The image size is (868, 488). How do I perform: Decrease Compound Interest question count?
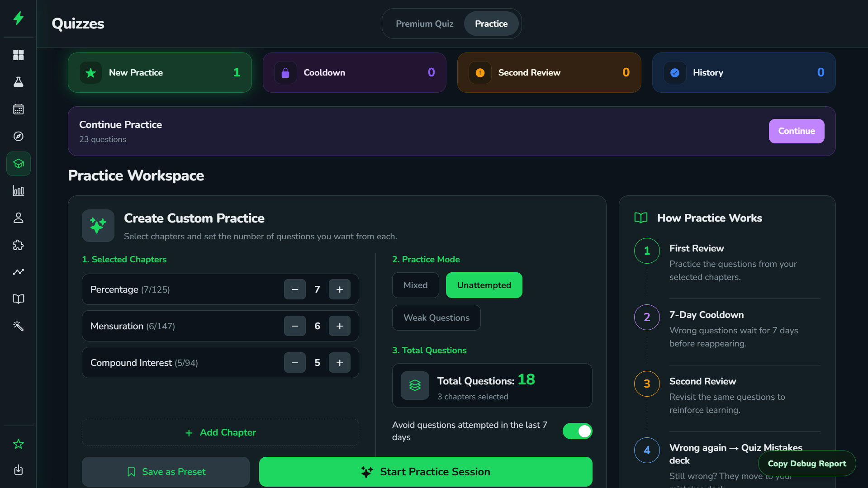[295, 363]
